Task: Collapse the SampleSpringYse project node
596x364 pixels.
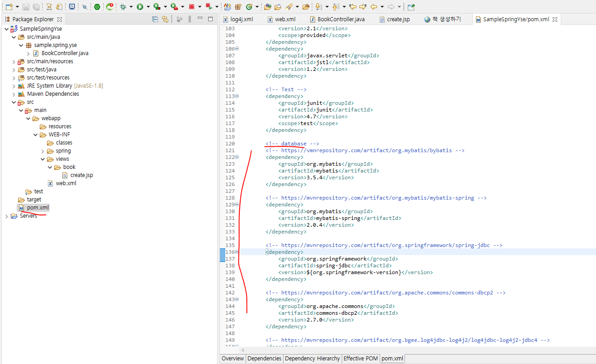Action: point(6,29)
